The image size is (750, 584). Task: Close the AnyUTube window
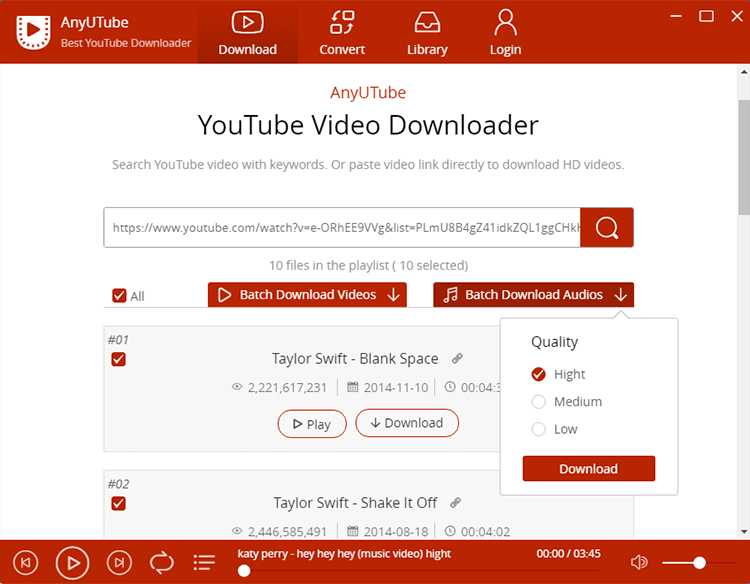click(x=737, y=16)
